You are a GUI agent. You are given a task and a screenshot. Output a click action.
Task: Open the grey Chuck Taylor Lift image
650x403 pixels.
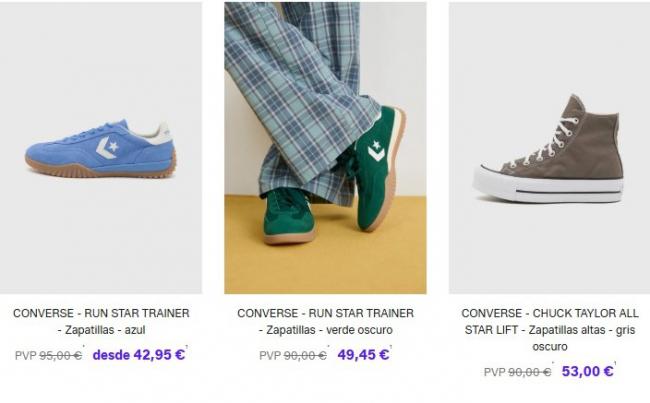coord(549,148)
